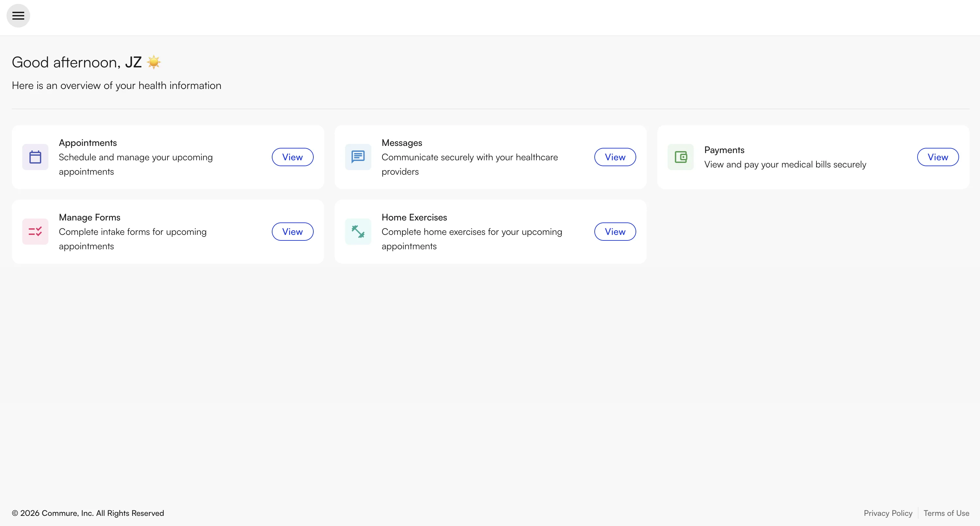Screen dimensions: 980x526
Task: Click the Appointments calendar icon
Action: tap(35, 157)
